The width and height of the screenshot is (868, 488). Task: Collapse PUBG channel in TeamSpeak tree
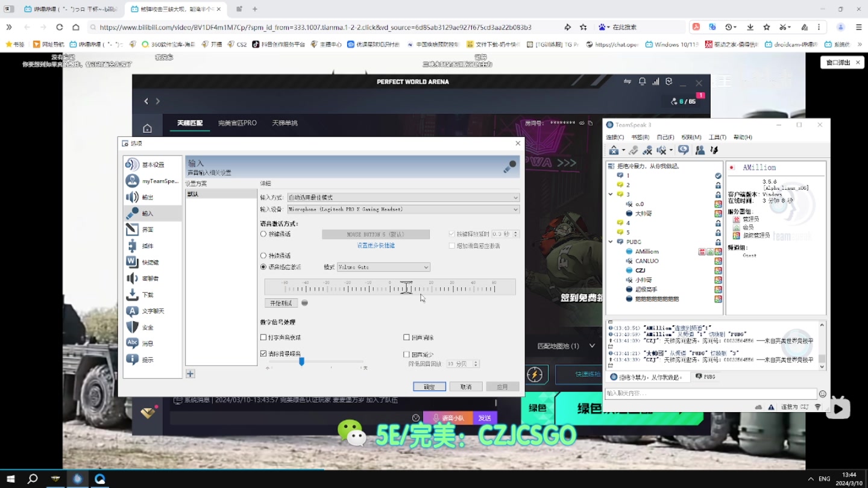pos(611,242)
